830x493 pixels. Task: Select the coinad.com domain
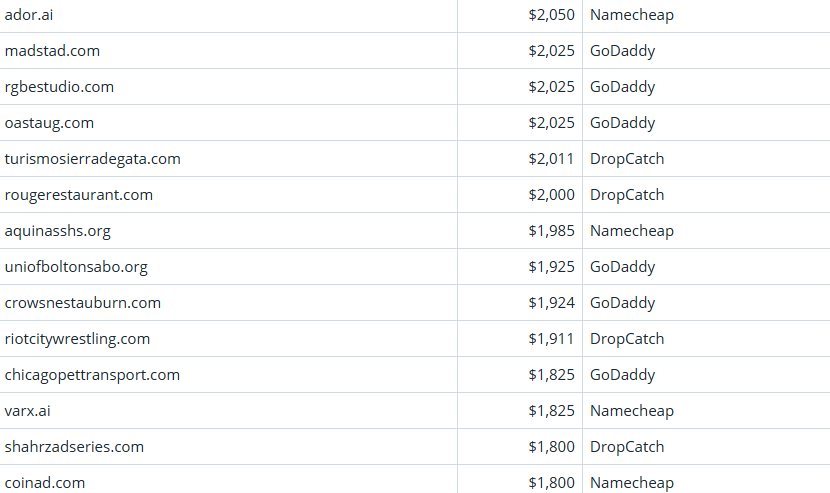(x=45, y=483)
